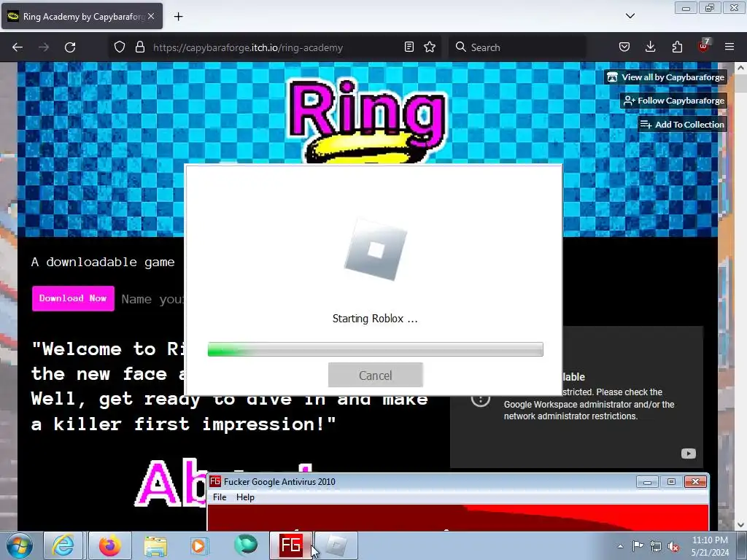Open a new tab with plus button
The width and height of the screenshot is (747, 560).
coord(178,17)
